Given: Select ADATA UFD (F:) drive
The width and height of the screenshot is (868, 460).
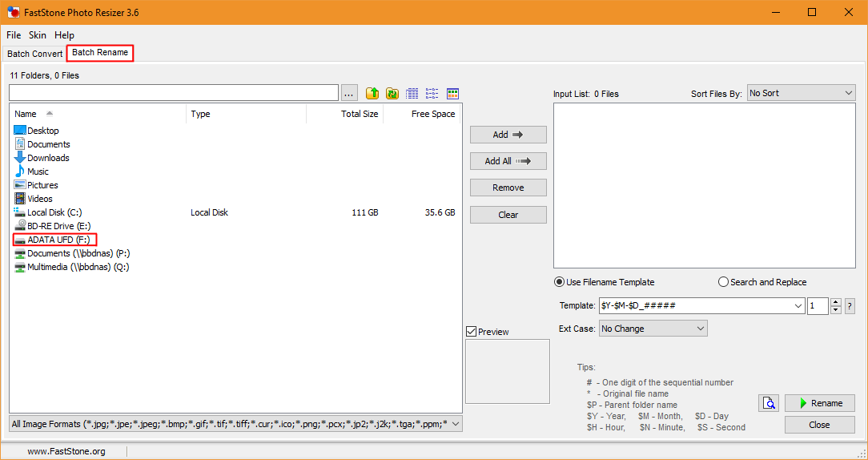Looking at the screenshot, I should 54,240.
